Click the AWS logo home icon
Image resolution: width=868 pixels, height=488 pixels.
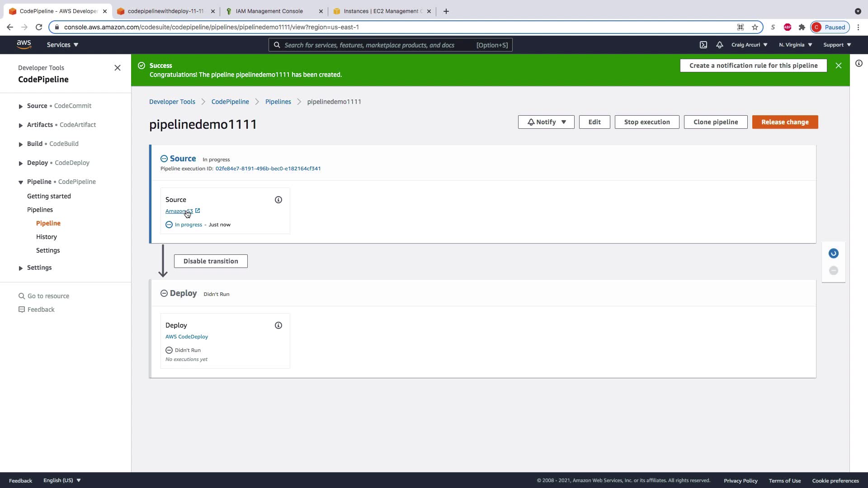coord(24,44)
